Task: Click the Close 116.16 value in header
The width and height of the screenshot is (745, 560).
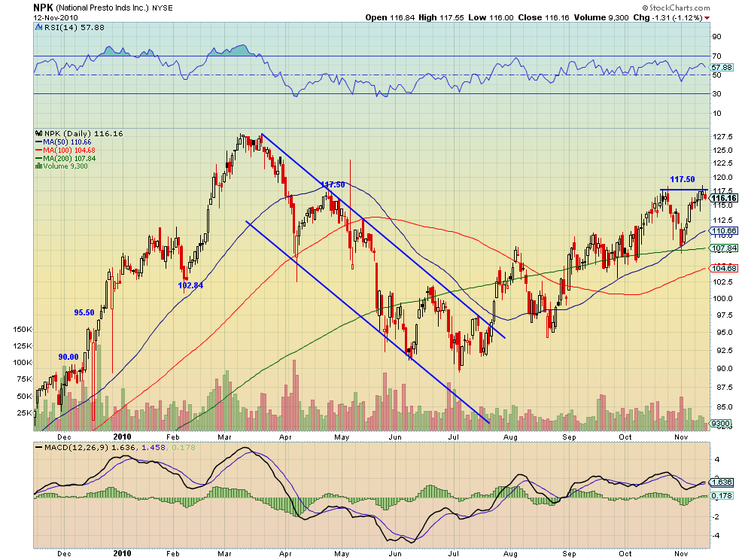Action: click(543, 17)
